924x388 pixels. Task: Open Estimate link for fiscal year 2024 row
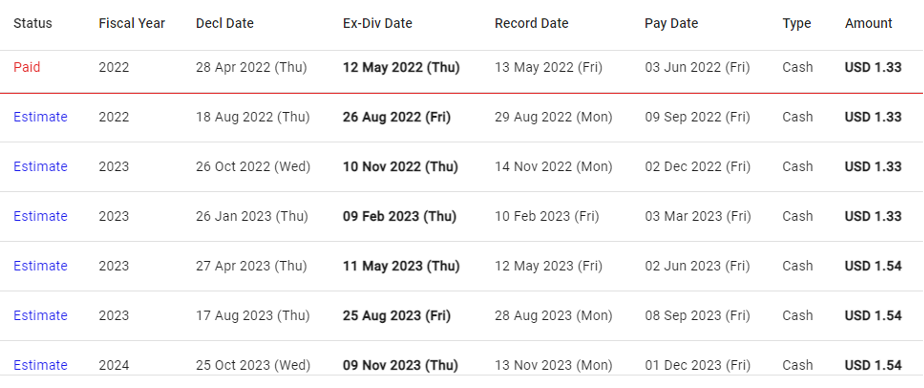tap(40, 365)
